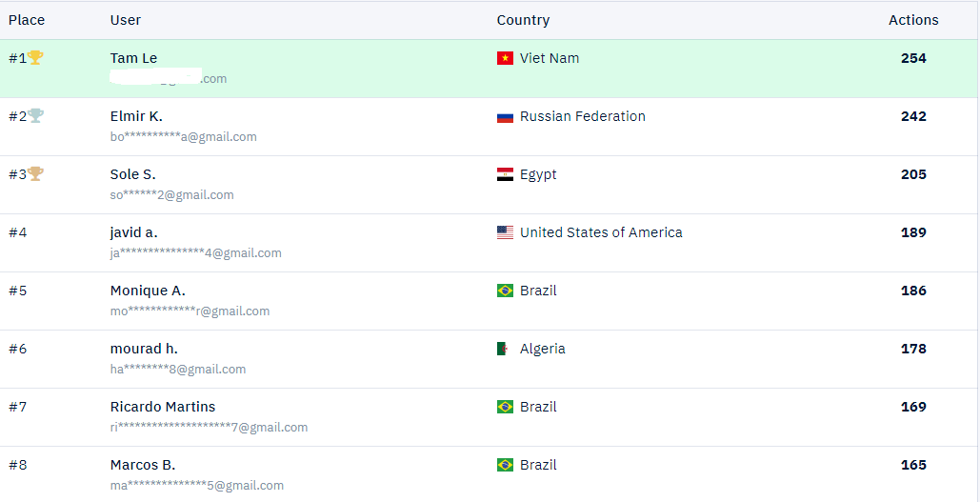Click the Viet Nam flag icon

[505, 58]
